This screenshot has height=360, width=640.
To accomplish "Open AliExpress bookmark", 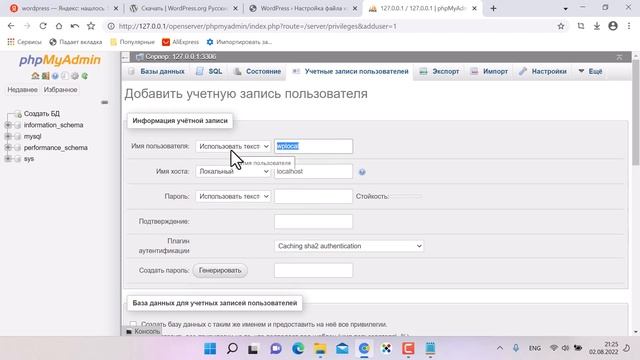I will point(180,42).
